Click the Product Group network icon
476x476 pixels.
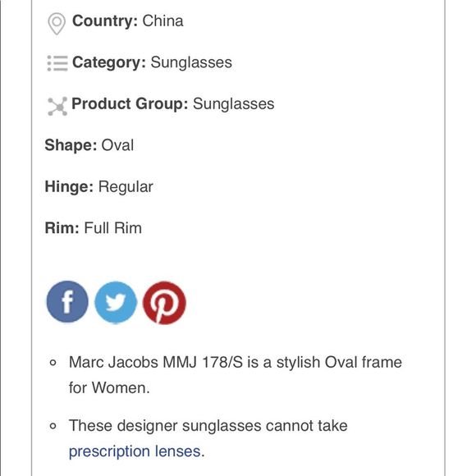pyautogui.click(x=57, y=106)
